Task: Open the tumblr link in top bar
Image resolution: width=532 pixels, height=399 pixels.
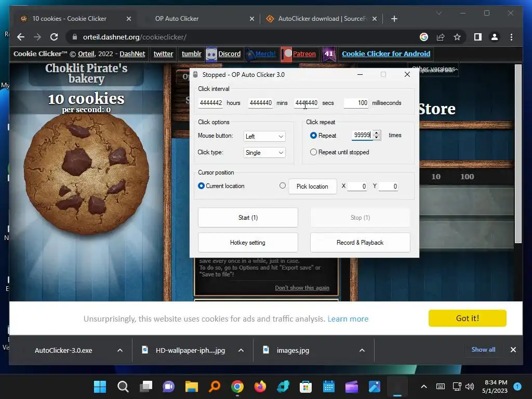Action: coord(191,54)
